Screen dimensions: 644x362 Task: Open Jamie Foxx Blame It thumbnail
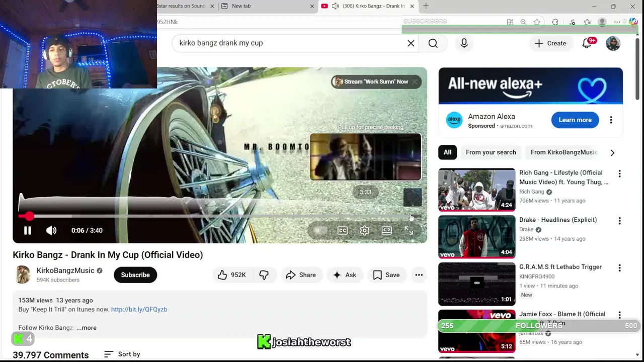tap(476, 331)
